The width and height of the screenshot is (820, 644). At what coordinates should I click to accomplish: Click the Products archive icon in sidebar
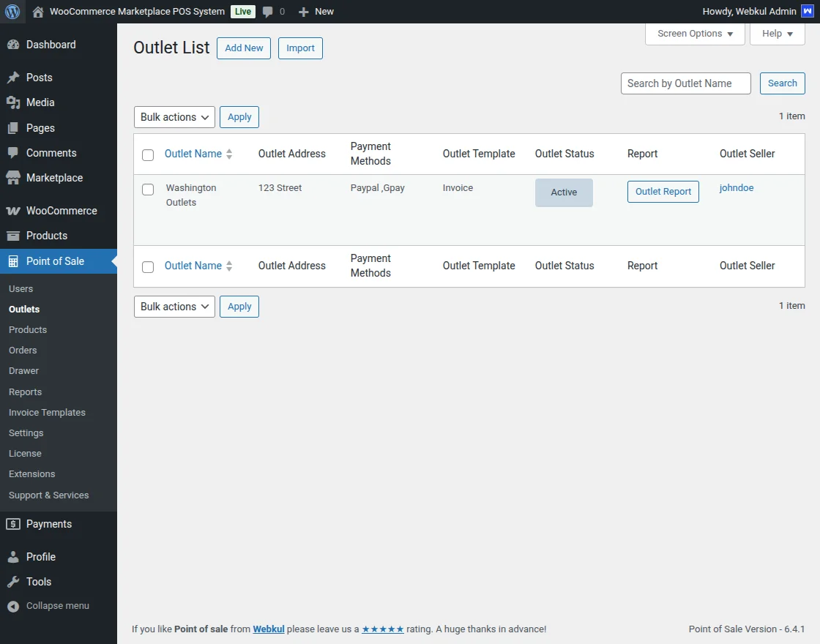[13, 236]
